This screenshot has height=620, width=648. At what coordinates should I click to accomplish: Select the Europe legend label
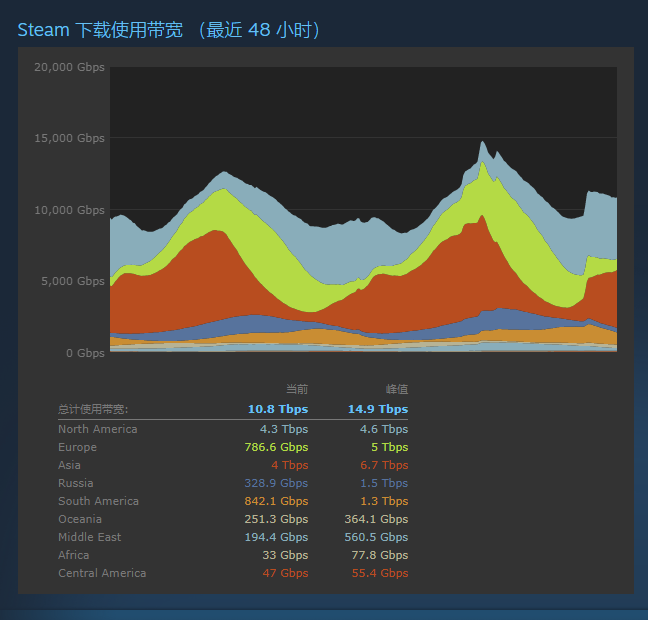point(77,447)
